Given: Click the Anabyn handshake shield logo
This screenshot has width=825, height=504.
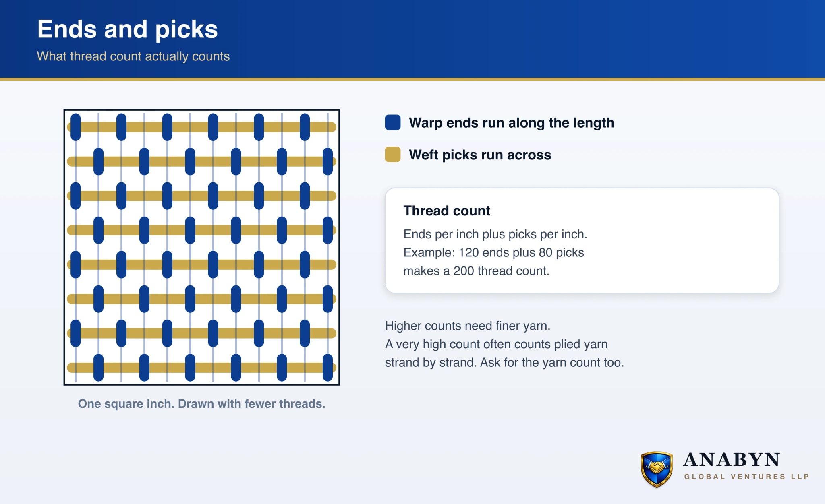Looking at the screenshot, I should (657, 469).
